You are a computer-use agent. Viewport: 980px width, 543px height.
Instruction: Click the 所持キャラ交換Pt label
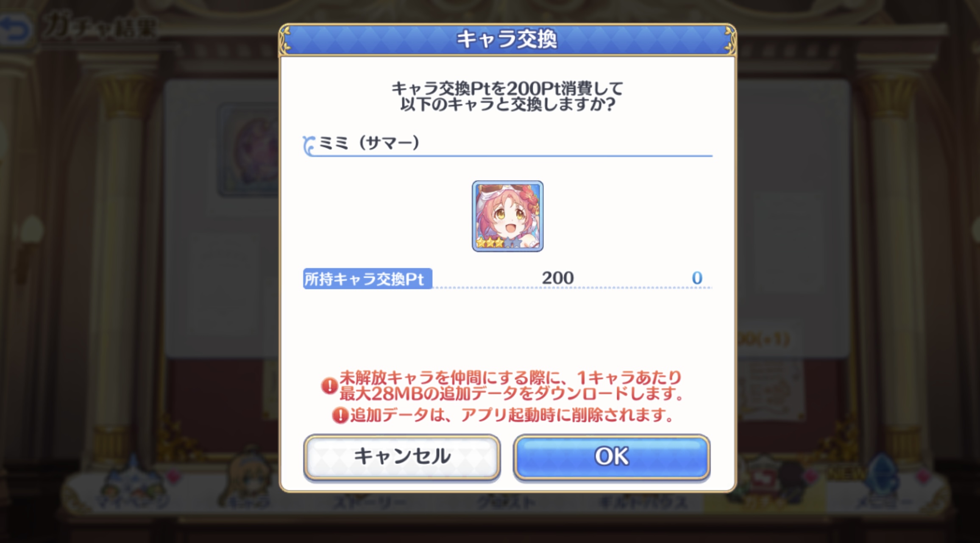point(367,279)
